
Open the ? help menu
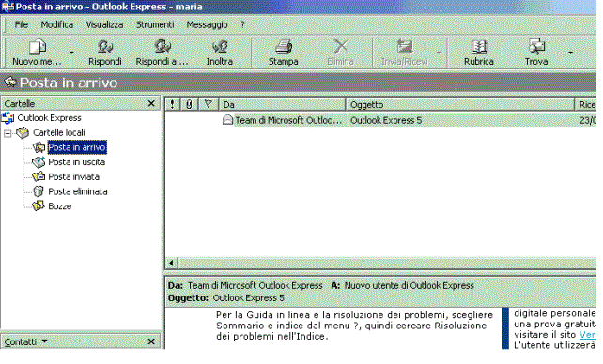click(242, 25)
